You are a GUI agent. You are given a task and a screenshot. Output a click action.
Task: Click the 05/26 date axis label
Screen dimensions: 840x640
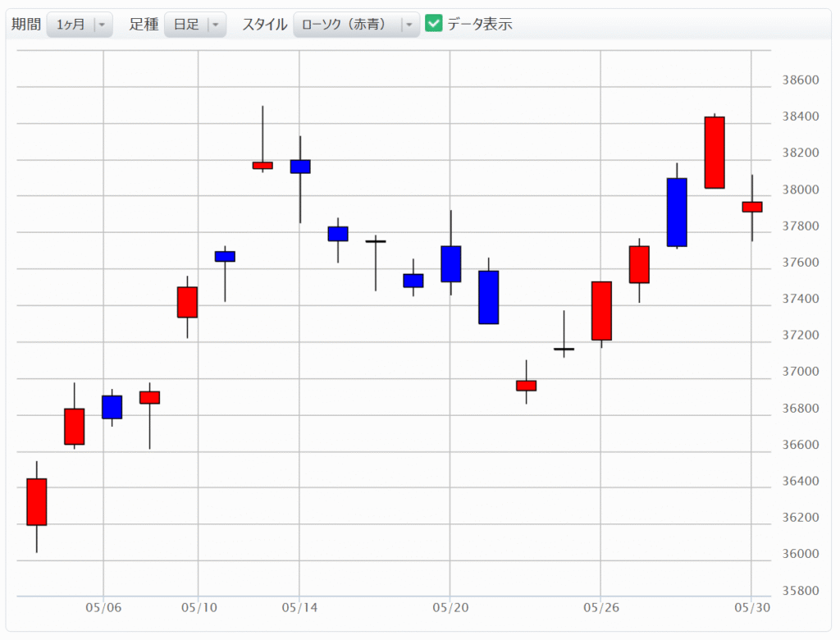point(601,608)
